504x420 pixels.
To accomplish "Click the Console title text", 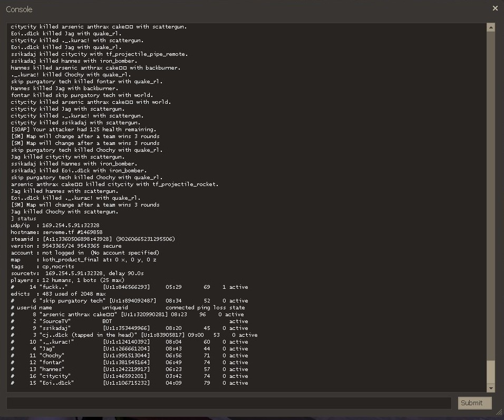I will pyautogui.click(x=19, y=9).
